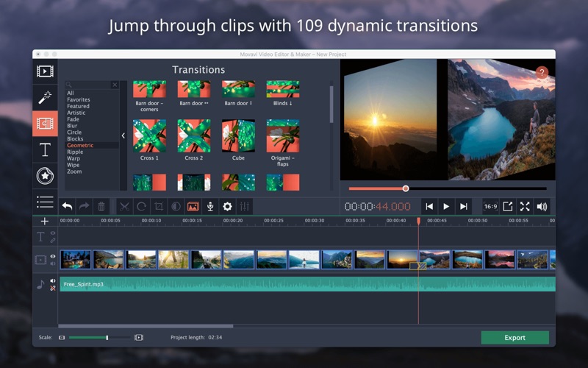
Task: Open the 16:9 aspect ratio selector
Action: click(x=490, y=207)
